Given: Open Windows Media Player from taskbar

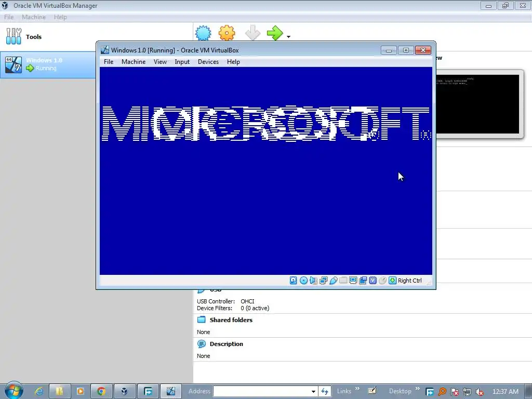Looking at the screenshot, I should (81, 391).
